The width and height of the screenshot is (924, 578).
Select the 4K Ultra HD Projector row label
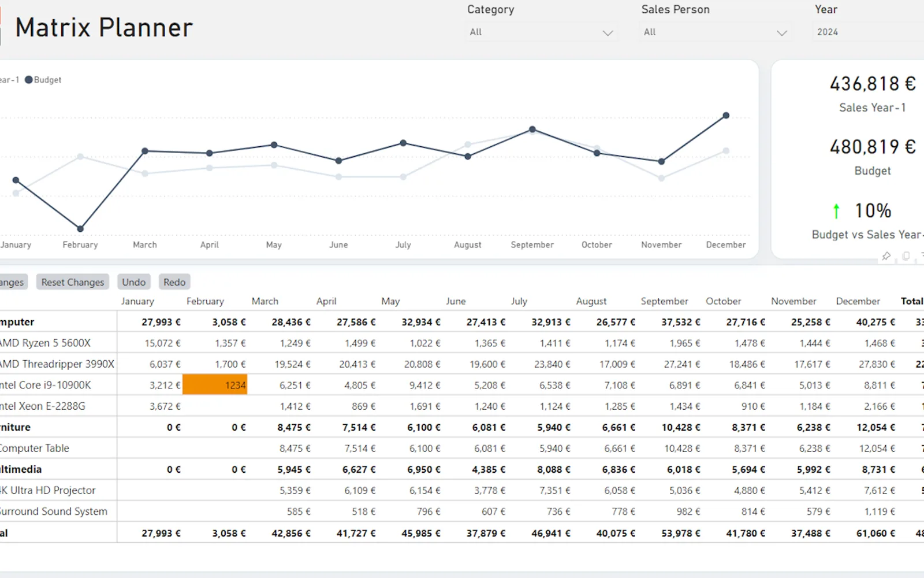click(x=47, y=491)
